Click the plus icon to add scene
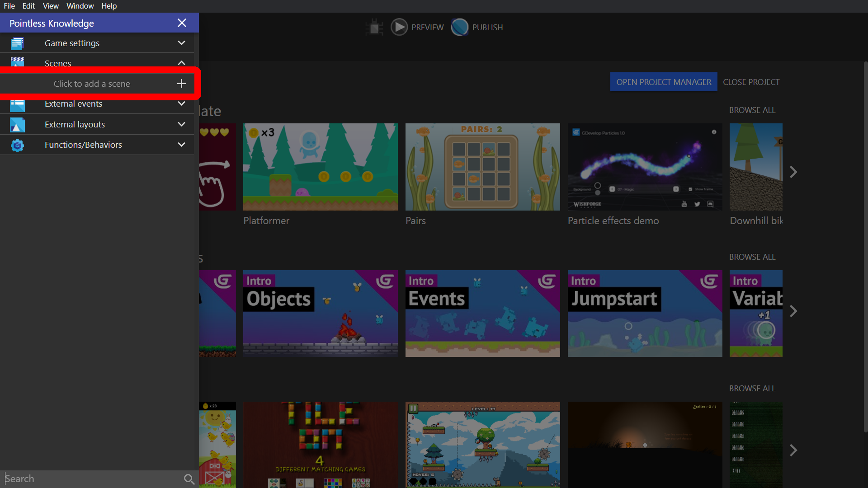This screenshot has width=868, height=488. click(181, 84)
